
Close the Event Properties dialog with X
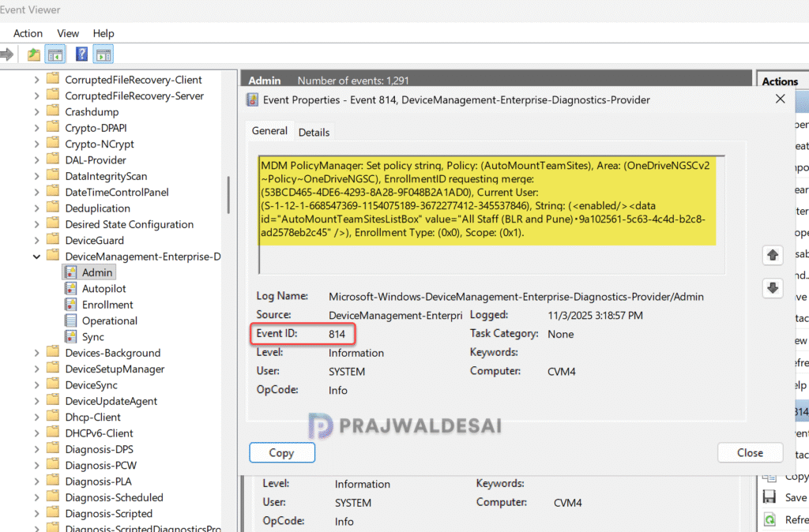pyautogui.click(x=780, y=99)
